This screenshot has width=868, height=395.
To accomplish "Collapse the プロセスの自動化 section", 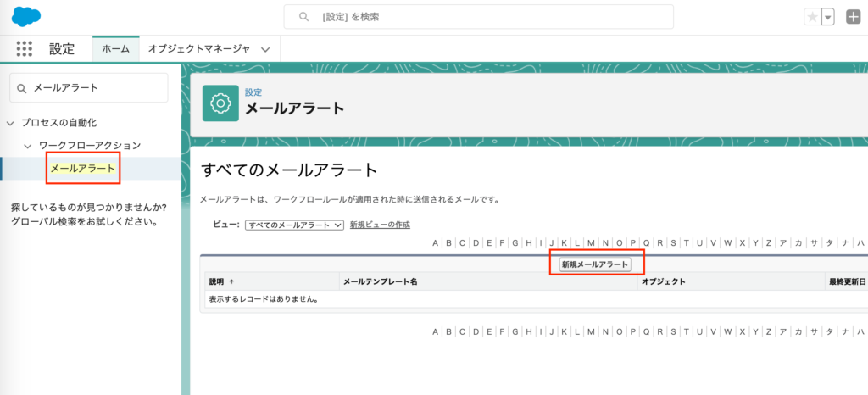I will pyautogui.click(x=10, y=123).
